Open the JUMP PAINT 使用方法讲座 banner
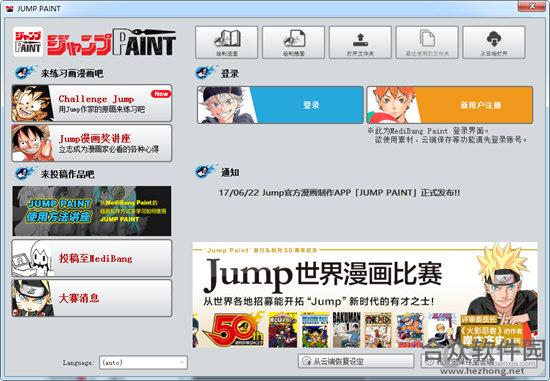Image resolution: width=550 pixels, height=381 pixels. [x=92, y=211]
